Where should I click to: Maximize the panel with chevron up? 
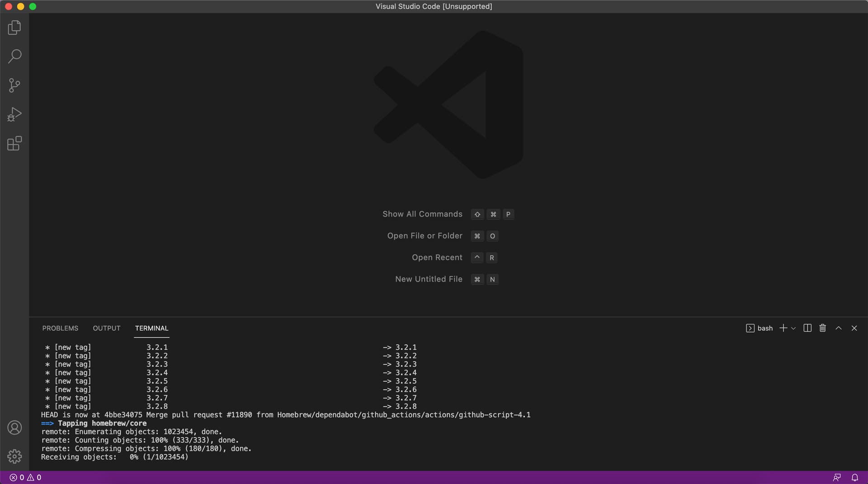point(838,328)
